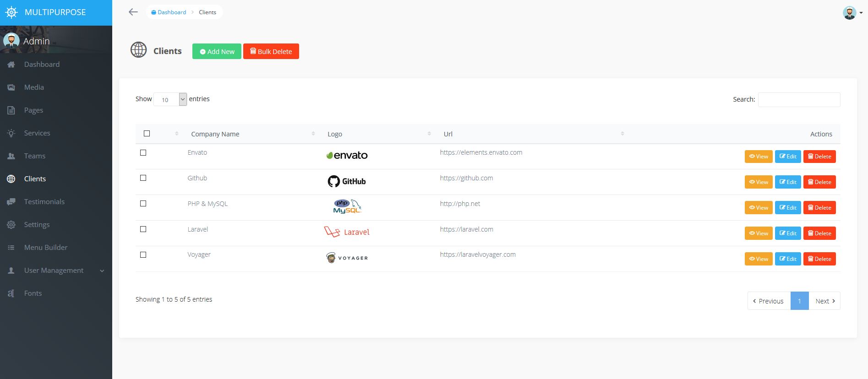Click the helm logo icon beside MULTIPURPOSE

click(11, 12)
